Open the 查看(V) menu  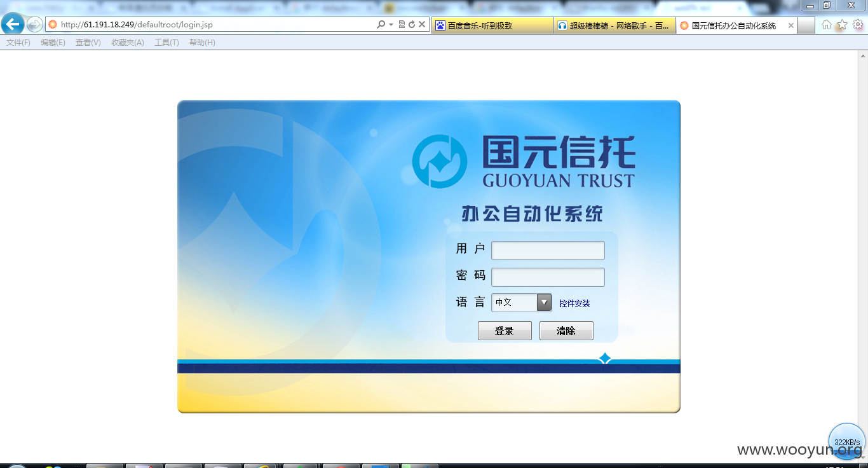coord(88,43)
